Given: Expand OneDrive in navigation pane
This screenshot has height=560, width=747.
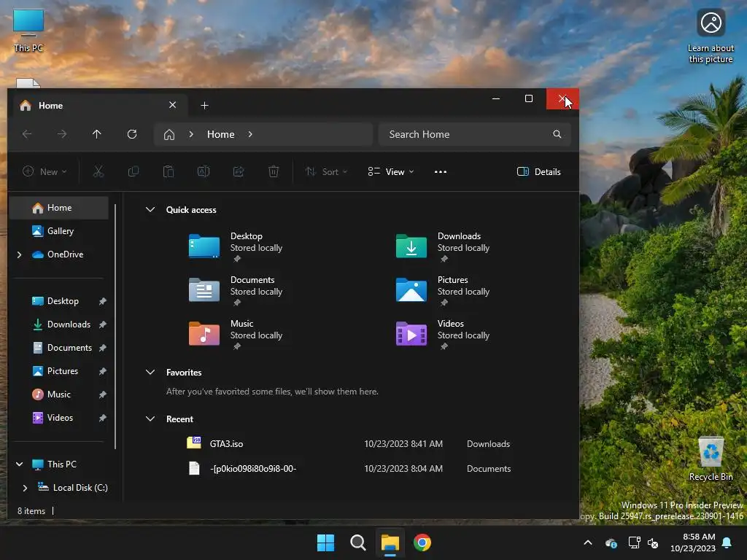Looking at the screenshot, I should 19,254.
